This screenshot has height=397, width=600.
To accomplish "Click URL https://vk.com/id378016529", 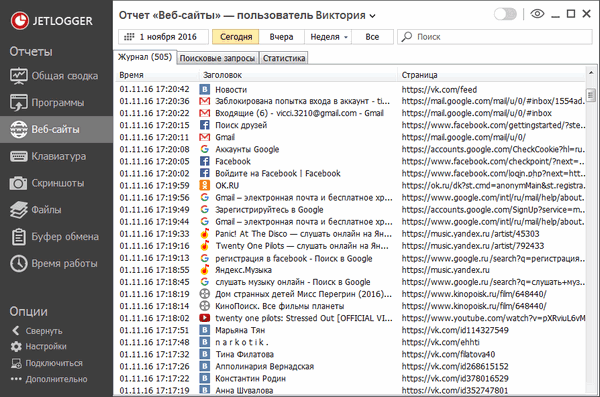I will point(455,378).
